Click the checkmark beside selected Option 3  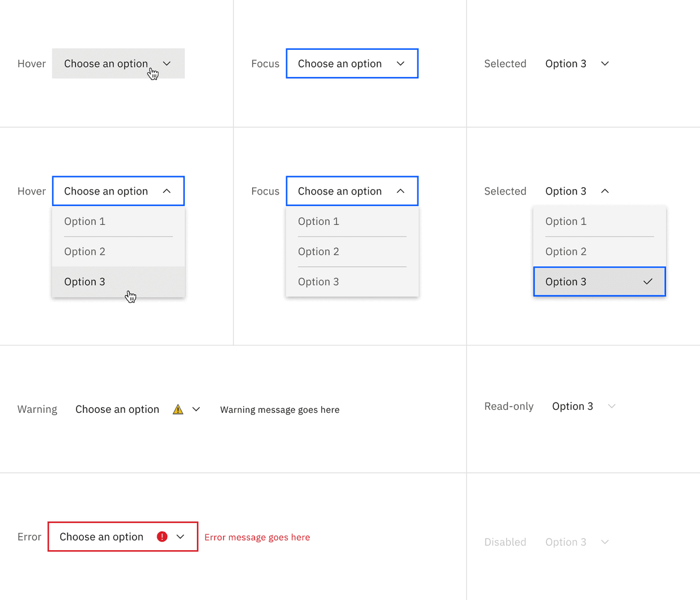pyautogui.click(x=648, y=281)
